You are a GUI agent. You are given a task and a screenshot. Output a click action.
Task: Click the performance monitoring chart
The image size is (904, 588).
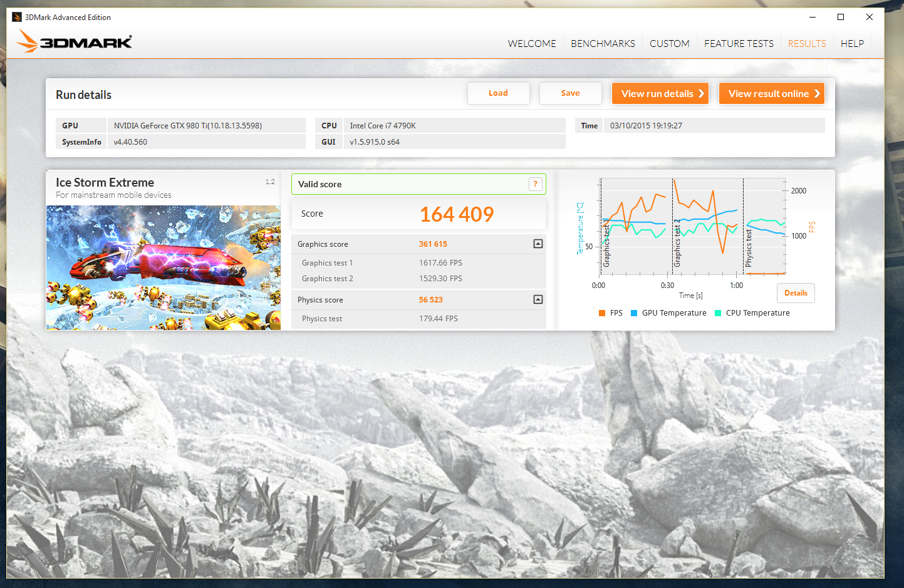pyautogui.click(x=692, y=227)
